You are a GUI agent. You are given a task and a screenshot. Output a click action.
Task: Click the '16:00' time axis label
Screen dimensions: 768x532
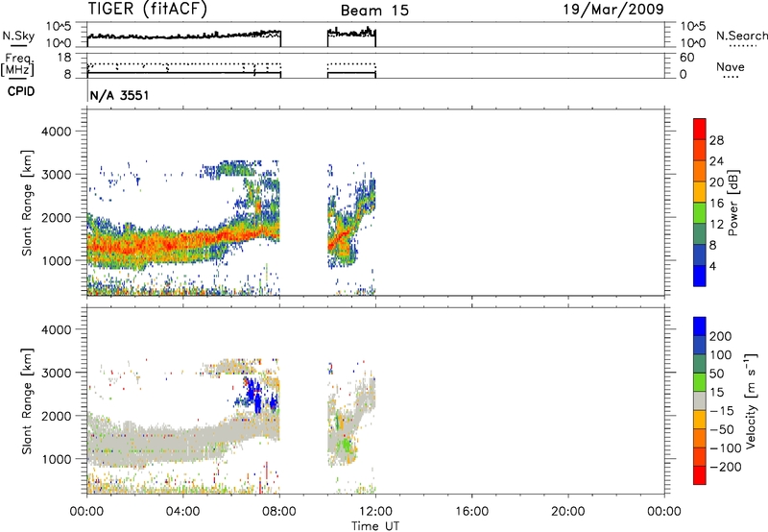point(471,512)
